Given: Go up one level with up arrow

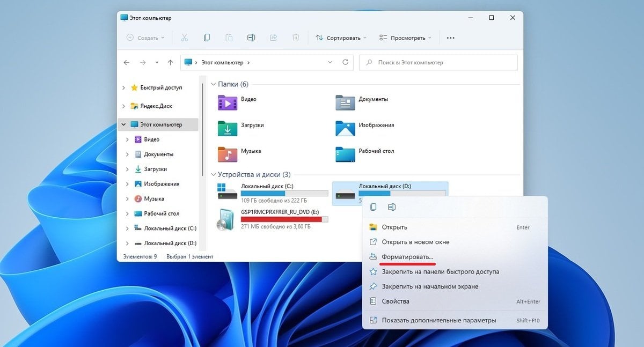Looking at the screenshot, I should tap(171, 63).
